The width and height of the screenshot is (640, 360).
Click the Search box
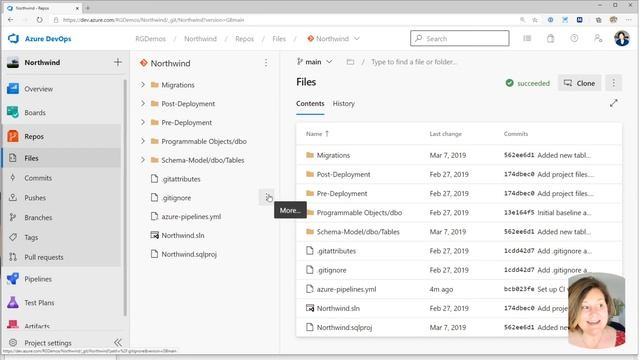coord(460,38)
